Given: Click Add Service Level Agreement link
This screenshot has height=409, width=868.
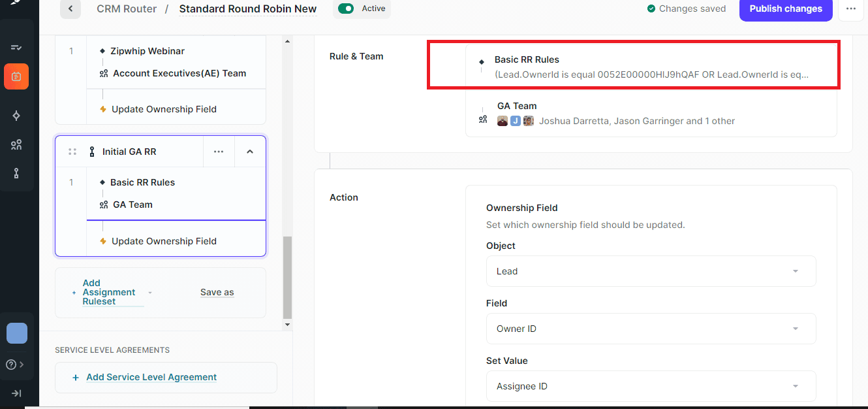Looking at the screenshot, I should (151, 377).
